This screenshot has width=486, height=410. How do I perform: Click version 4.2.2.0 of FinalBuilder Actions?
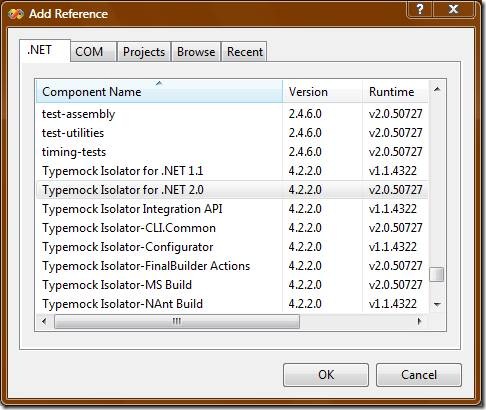[305, 266]
